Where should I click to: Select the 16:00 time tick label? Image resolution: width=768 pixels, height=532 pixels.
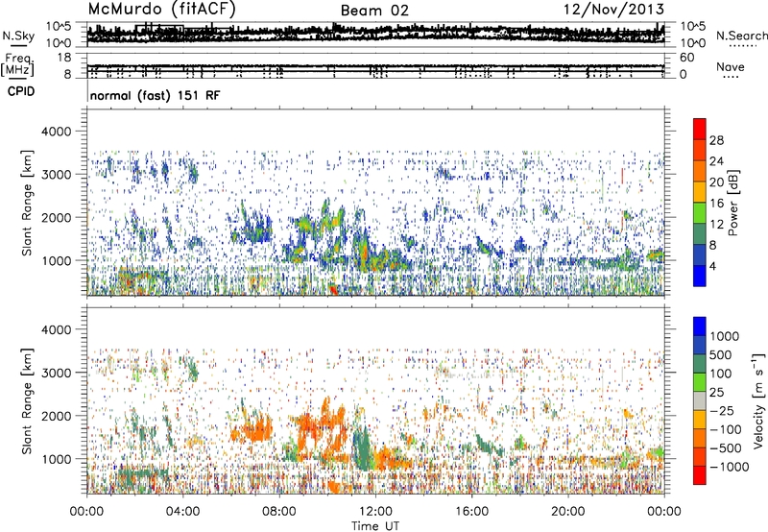click(x=471, y=512)
